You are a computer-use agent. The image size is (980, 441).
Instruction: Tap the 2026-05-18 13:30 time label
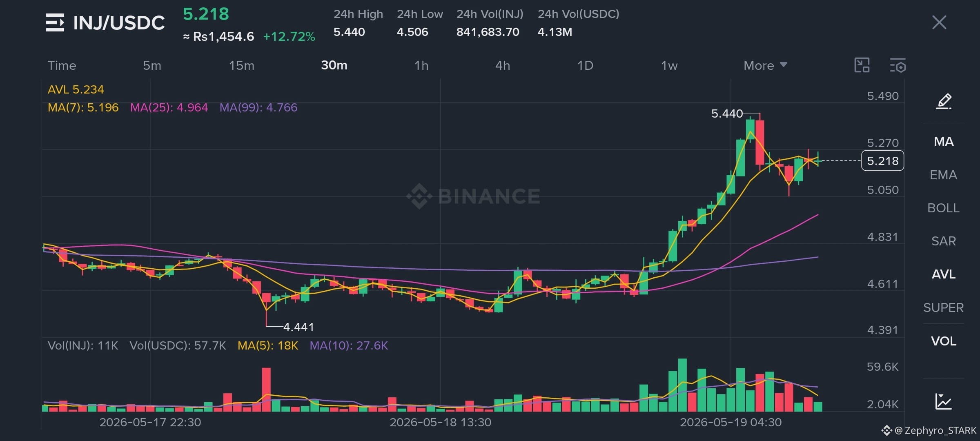[x=440, y=422]
